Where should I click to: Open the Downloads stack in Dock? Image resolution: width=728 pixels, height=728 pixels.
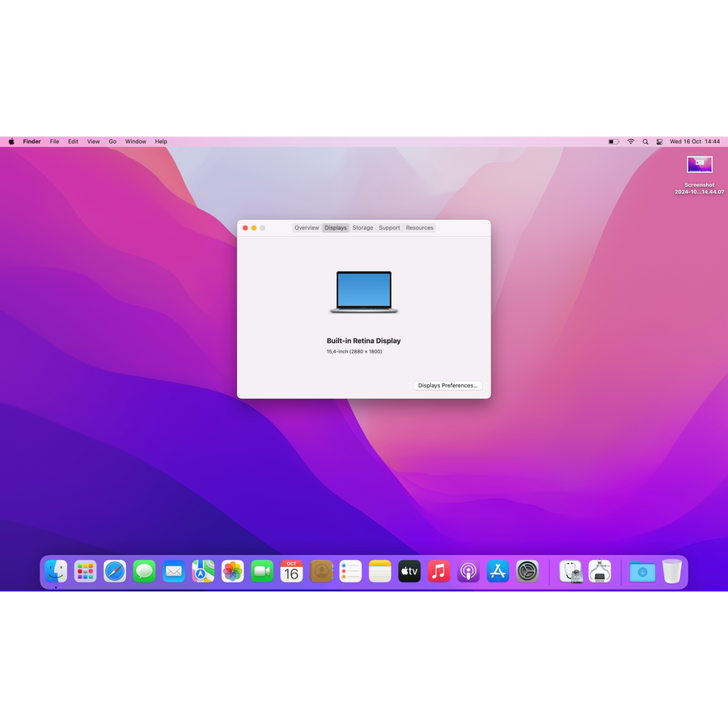click(642, 572)
